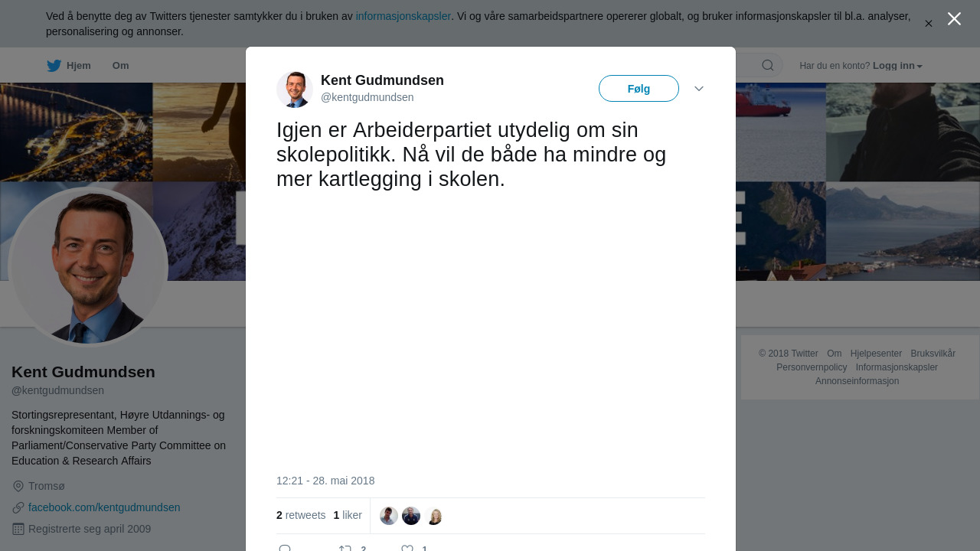Open the informasjonskapsler link in notice

(x=403, y=16)
